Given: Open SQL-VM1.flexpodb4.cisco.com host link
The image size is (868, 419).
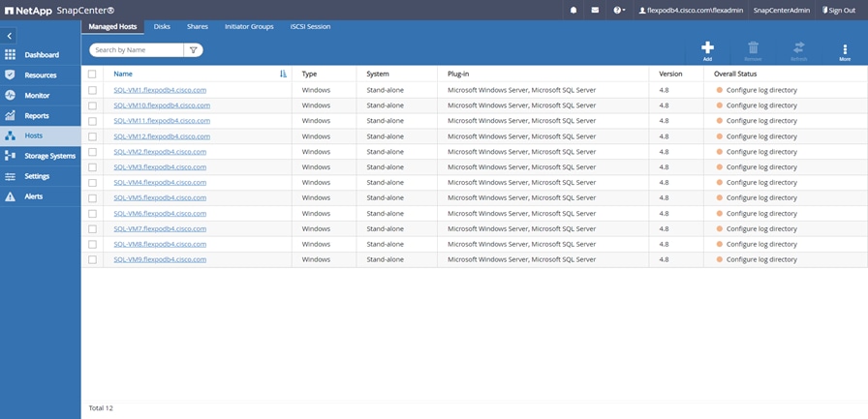Looking at the screenshot, I should click(x=160, y=90).
